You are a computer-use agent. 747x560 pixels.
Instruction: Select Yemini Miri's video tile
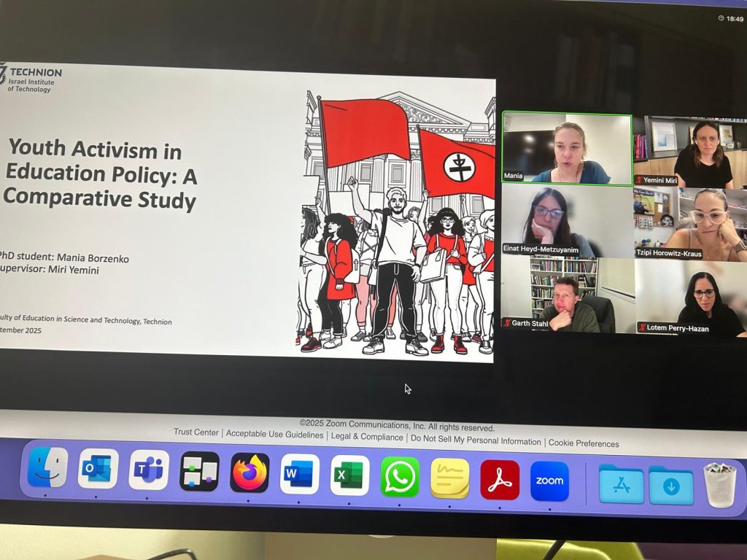(x=691, y=152)
